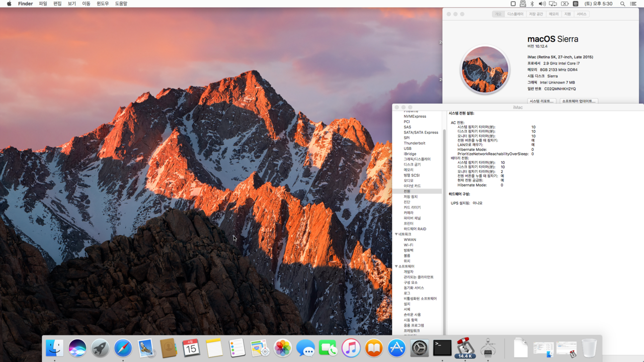Open FaceTime green icon in Dock
Screen dimensions: 644x362
pos(328,348)
